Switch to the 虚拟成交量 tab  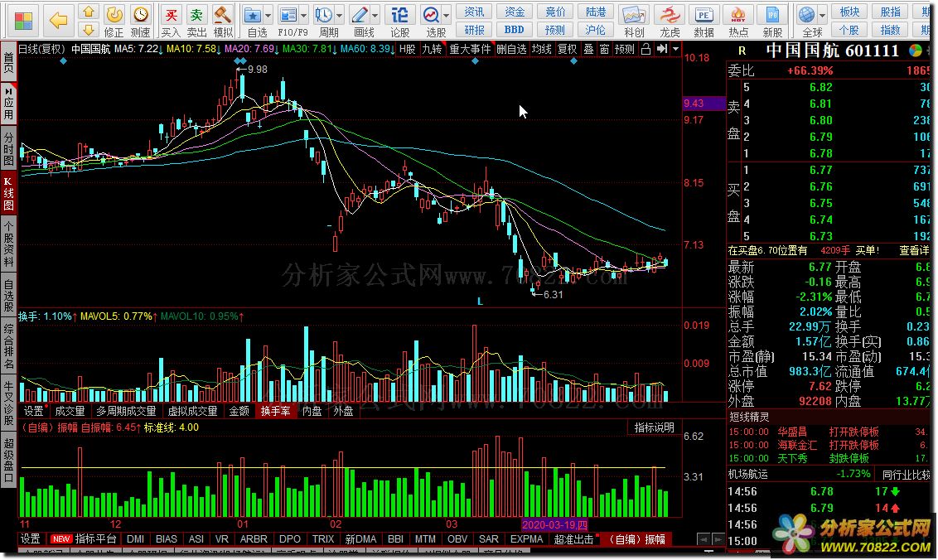point(192,411)
